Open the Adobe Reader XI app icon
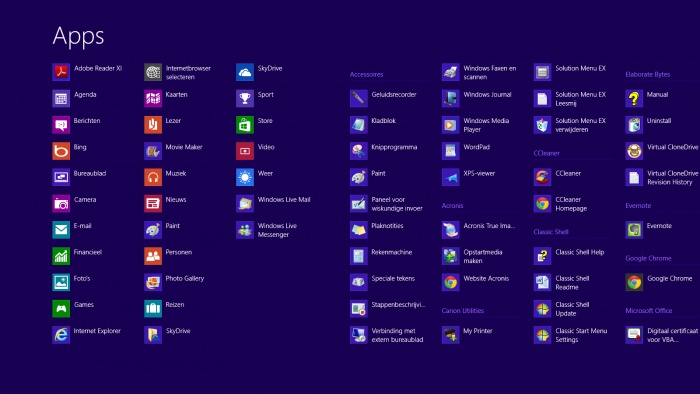The width and height of the screenshot is (700, 394). pyautogui.click(x=61, y=72)
